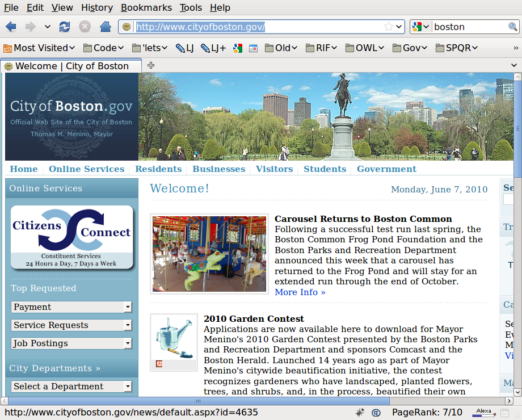Click the Firebug bug icon in status bar
The width and height of the screenshot is (522, 420).
tap(360, 412)
